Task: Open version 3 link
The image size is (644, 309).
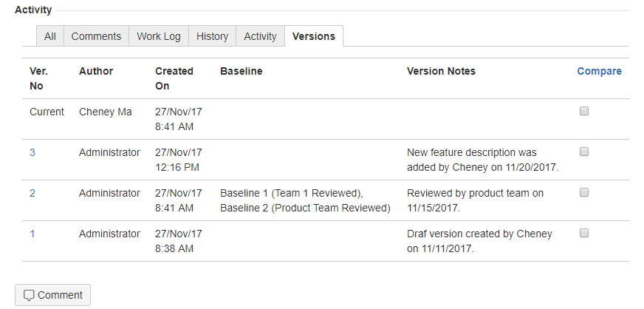Action: click(32, 152)
